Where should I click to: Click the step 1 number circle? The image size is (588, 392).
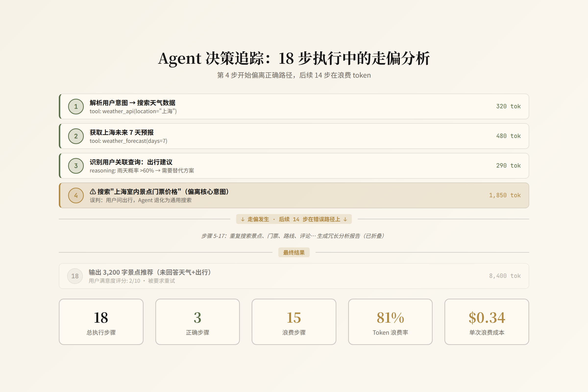pos(76,107)
